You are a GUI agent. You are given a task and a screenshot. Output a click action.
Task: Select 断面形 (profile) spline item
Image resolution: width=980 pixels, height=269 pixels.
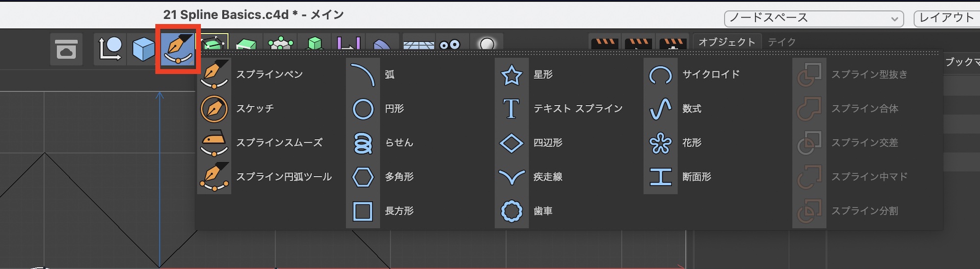coord(696,177)
